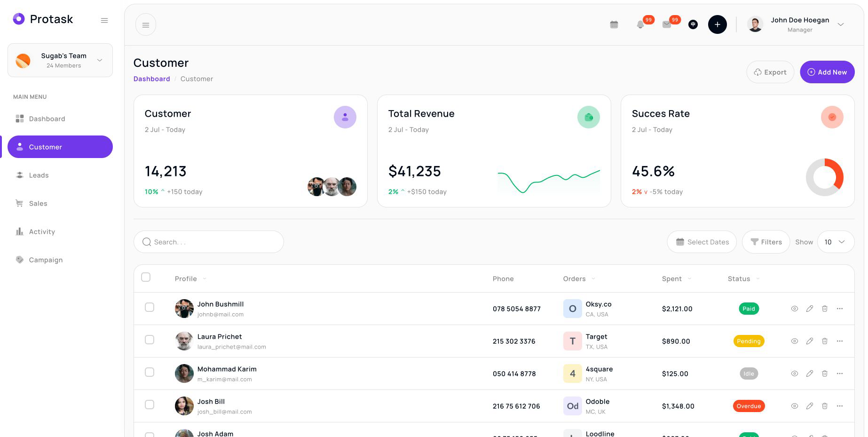The width and height of the screenshot is (868, 437).
Task: Open more options for John Bushmill
Action: point(839,309)
